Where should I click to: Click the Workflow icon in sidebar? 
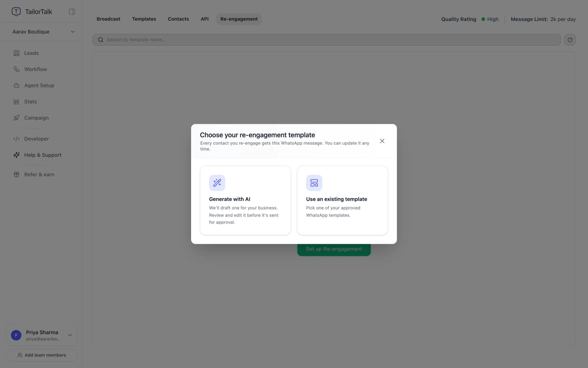tap(17, 69)
